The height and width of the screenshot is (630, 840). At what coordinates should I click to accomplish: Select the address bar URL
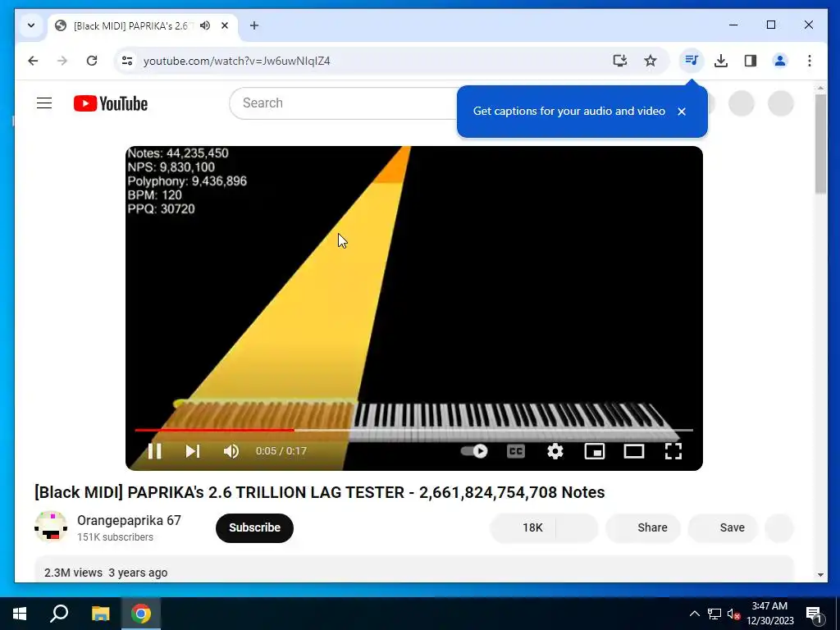pos(237,61)
